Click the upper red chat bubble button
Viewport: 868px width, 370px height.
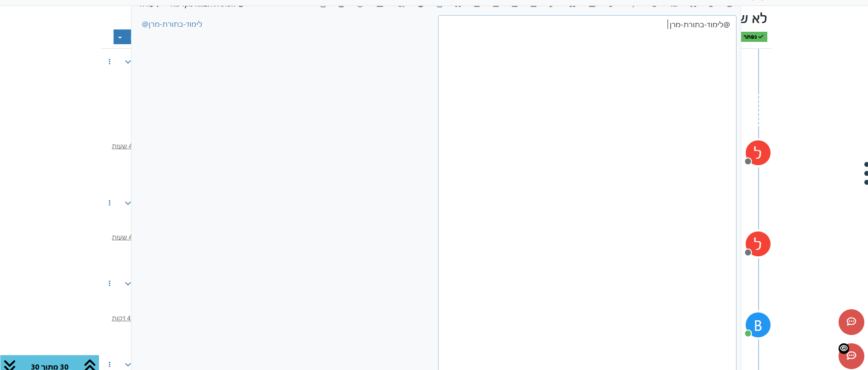click(851, 322)
